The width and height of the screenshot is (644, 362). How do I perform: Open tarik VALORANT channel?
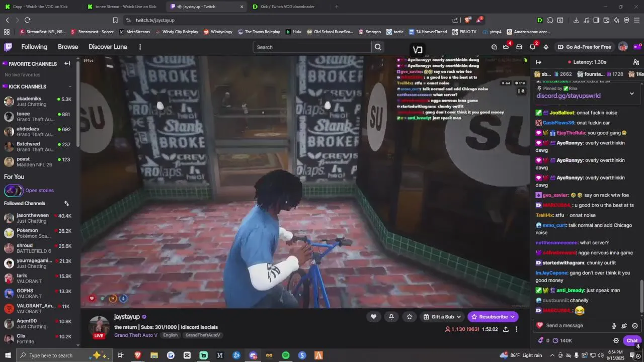[38, 279]
